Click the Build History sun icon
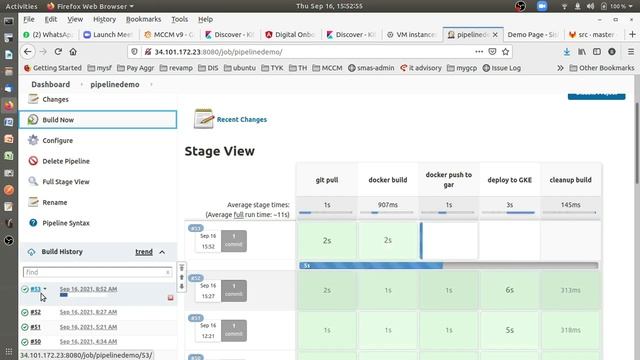The width and height of the screenshot is (640, 360). 31,252
